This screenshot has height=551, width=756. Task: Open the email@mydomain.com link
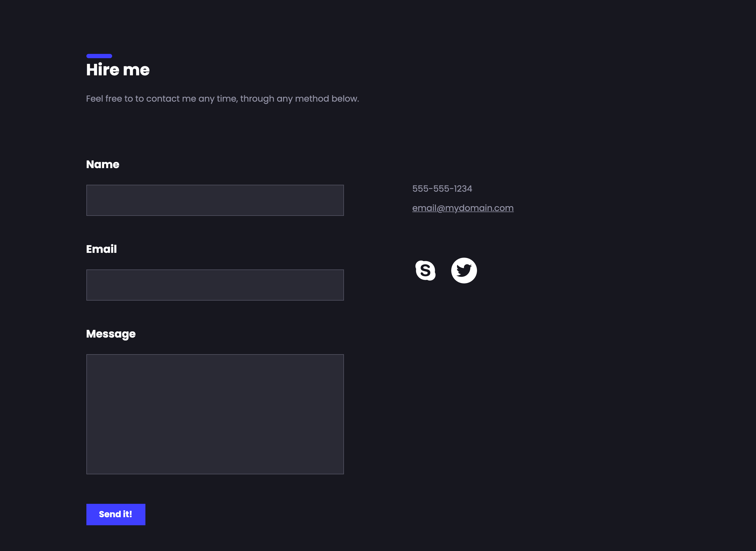(463, 208)
